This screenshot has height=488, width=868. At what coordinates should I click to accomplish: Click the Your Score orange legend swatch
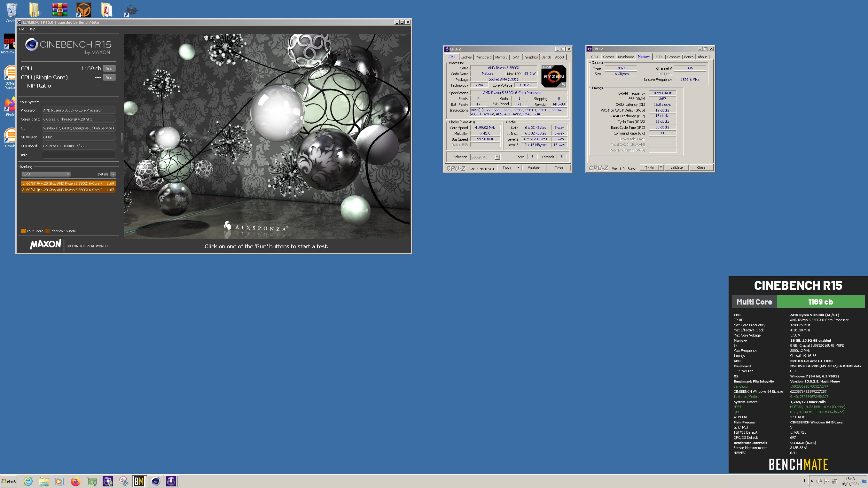pyautogui.click(x=24, y=231)
